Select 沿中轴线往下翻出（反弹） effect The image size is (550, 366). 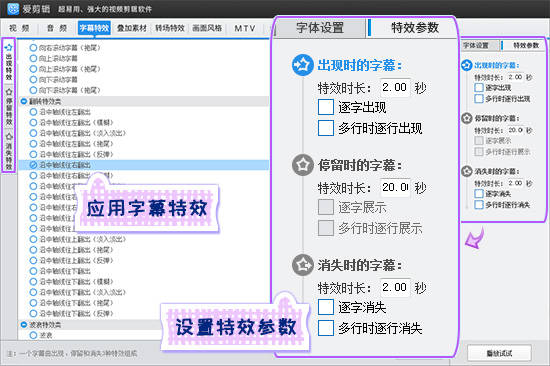(x=72, y=313)
